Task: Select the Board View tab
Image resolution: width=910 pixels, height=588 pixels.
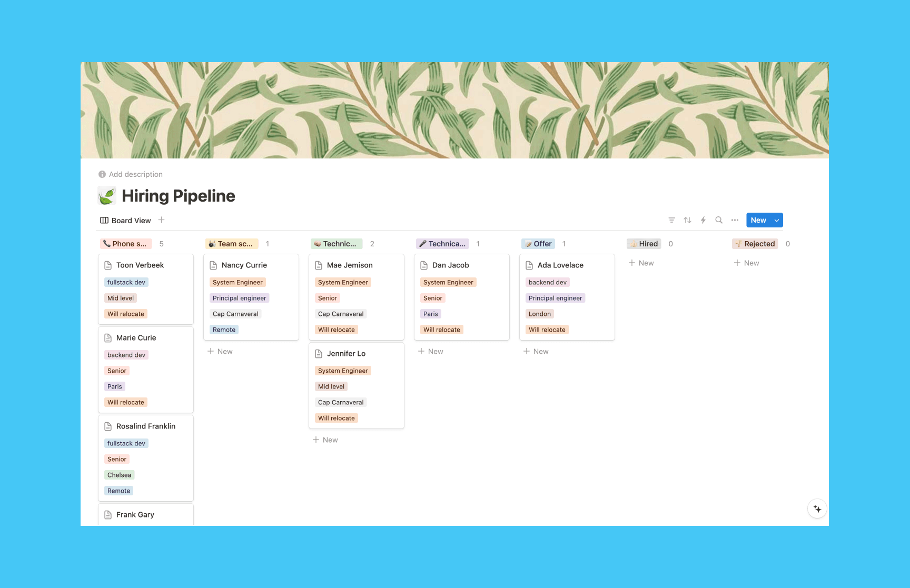Action: point(125,221)
